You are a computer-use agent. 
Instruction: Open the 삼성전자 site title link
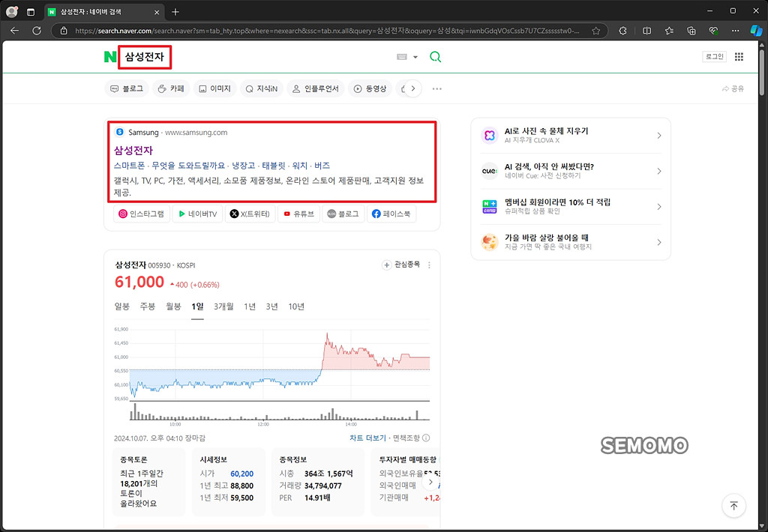(x=133, y=151)
